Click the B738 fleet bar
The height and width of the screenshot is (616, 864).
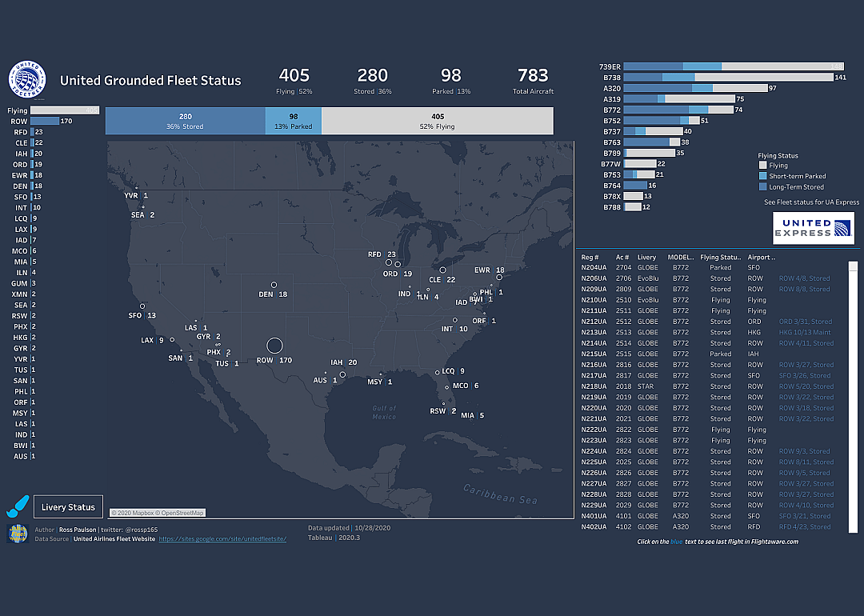click(729, 78)
